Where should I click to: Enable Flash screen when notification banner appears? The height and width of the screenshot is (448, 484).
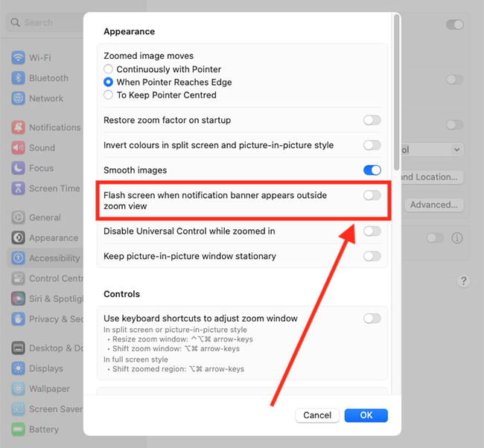click(372, 195)
